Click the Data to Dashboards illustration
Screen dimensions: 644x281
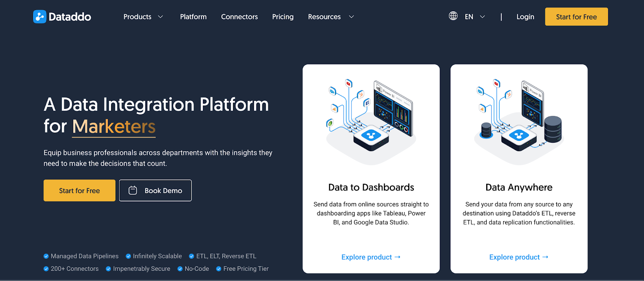(x=371, y=122)
